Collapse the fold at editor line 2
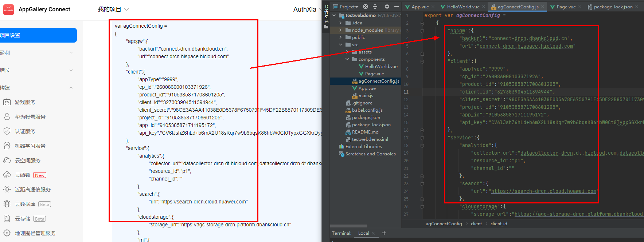The height and width of the screenshot is (242, 644). click(422, 23)
